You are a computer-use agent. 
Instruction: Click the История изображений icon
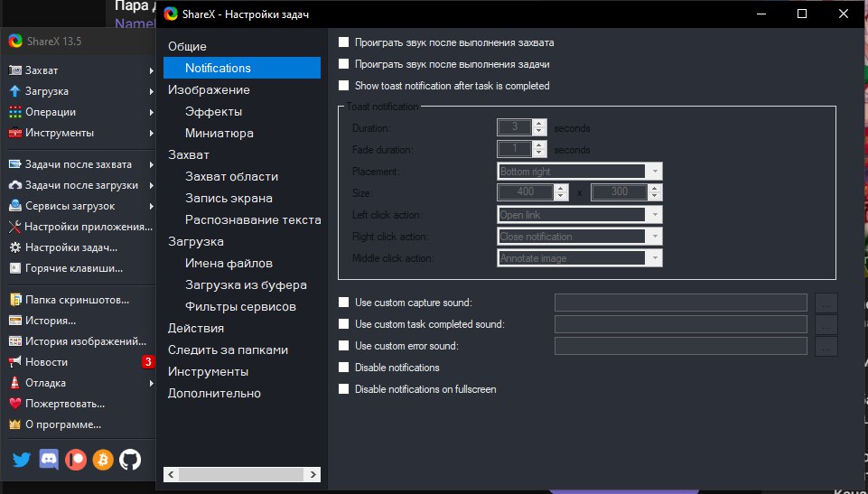15,341
